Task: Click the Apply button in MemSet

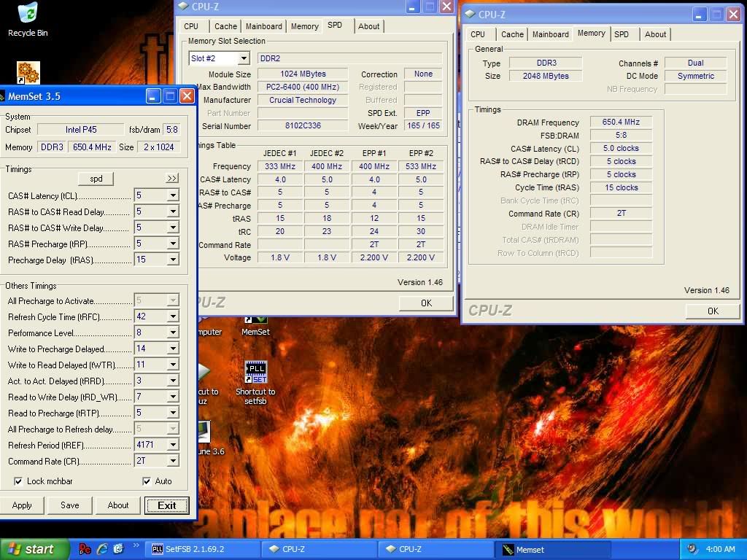Action: click(22, 505)
